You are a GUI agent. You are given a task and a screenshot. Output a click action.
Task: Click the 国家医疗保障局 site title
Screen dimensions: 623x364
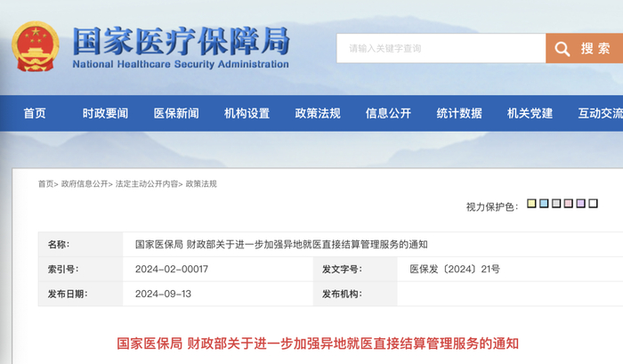click(182, 41)
